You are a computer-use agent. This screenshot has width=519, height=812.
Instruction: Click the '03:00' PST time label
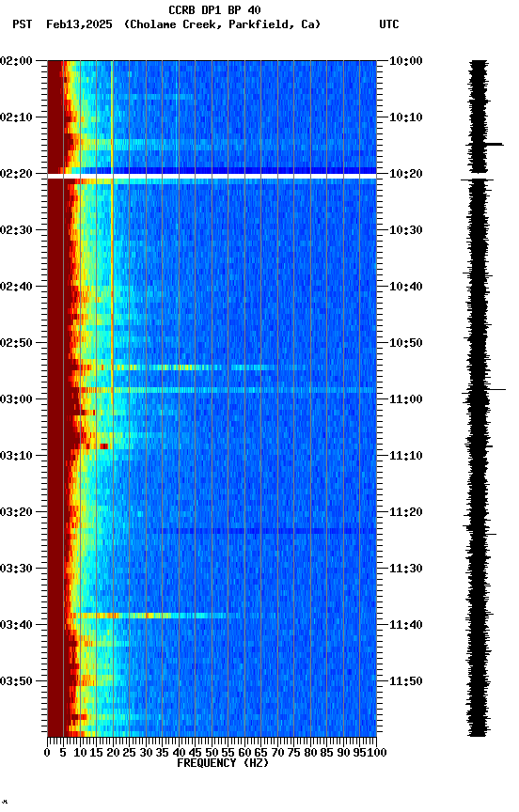16,399
